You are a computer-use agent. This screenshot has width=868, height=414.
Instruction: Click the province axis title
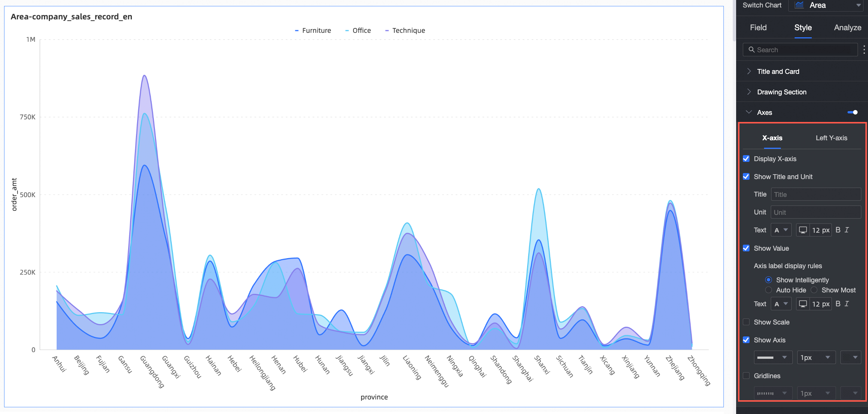coord(374,397)
